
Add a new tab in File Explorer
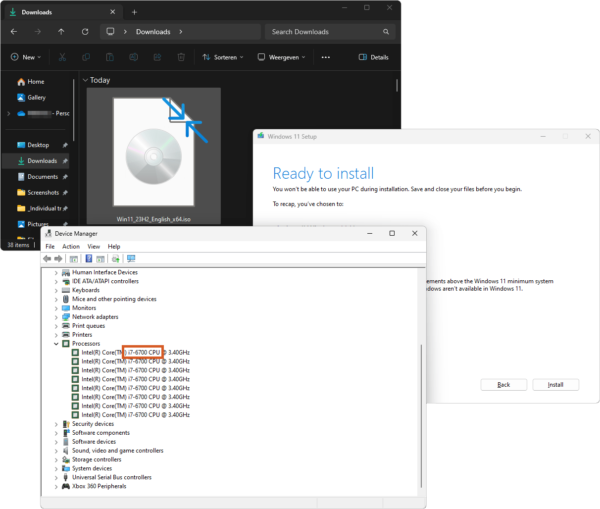(x=134, y=12)
